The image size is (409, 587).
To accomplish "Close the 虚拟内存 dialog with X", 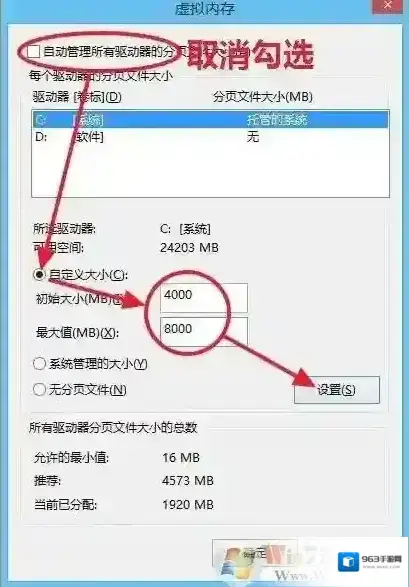I will [x=388, y=5].
